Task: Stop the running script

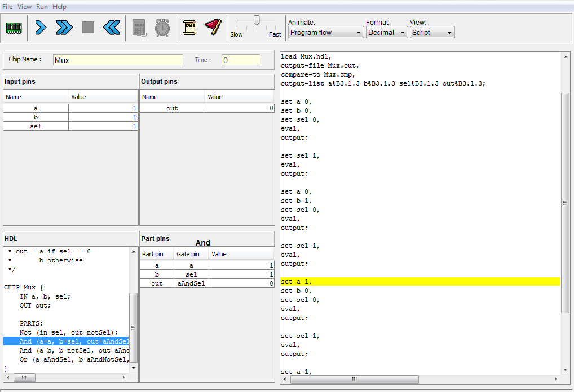Action: point(88,28)
